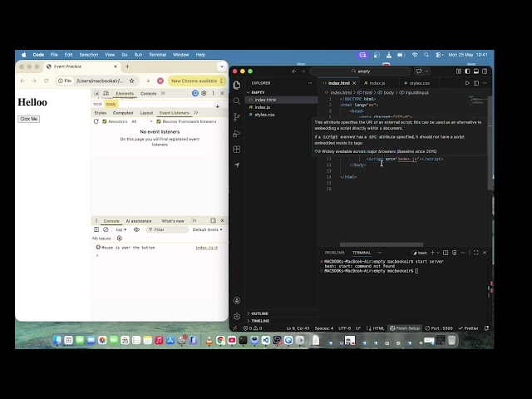The image size is (532, 399).
Task: Split the editor to the right
Action: pyautogui.click(x=476, y=83)
